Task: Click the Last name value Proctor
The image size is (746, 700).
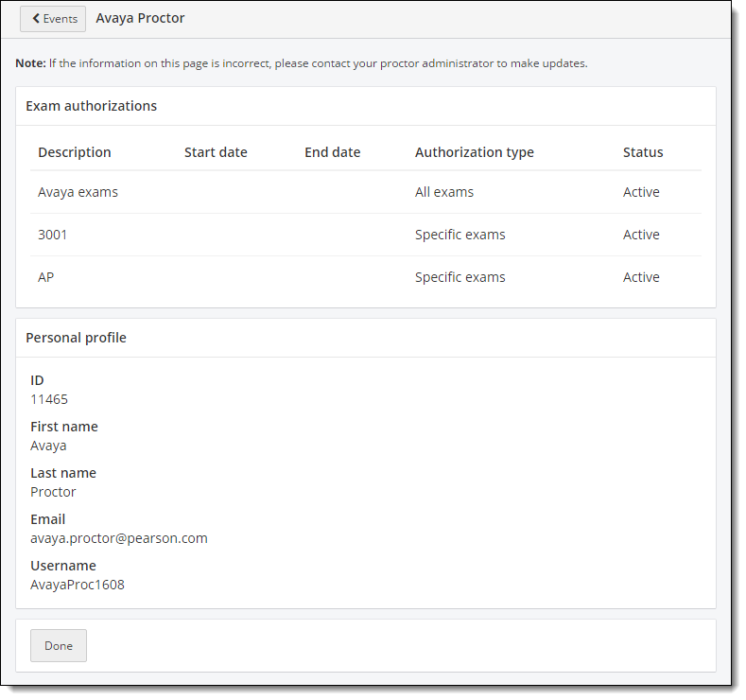Action: (53, 492)
